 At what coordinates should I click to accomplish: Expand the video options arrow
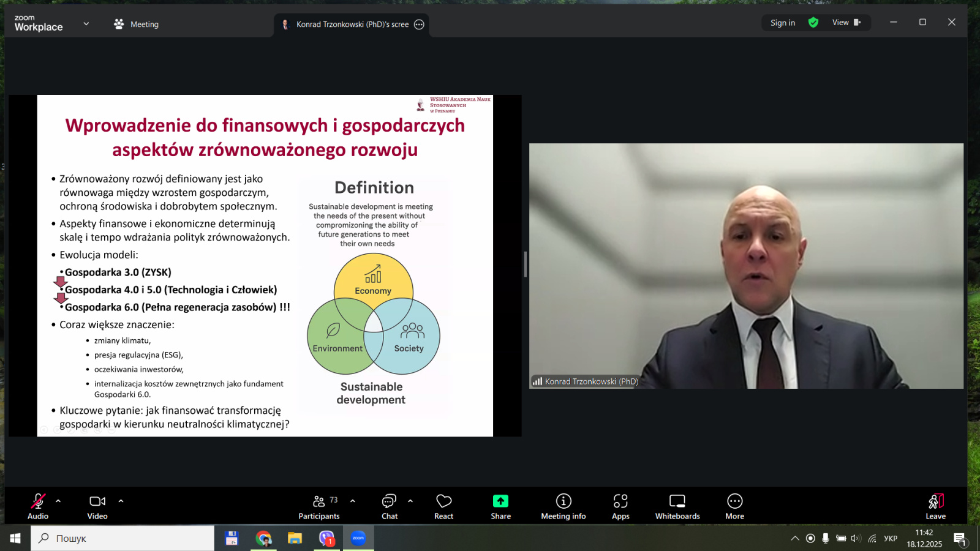pyautogui.click(x=121, y=501)
